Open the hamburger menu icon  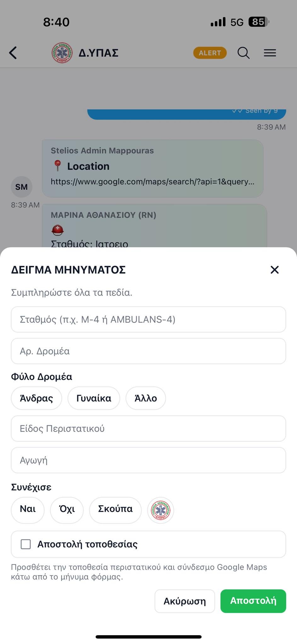tap(270, 53)
